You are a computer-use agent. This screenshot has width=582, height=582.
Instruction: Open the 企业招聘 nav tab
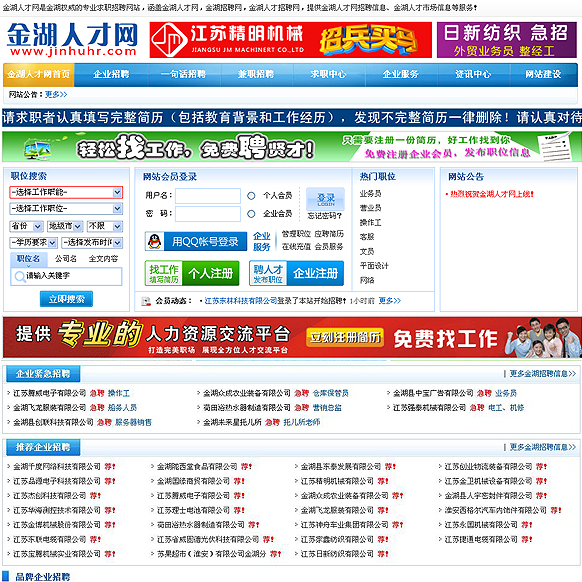coord(111,74)
